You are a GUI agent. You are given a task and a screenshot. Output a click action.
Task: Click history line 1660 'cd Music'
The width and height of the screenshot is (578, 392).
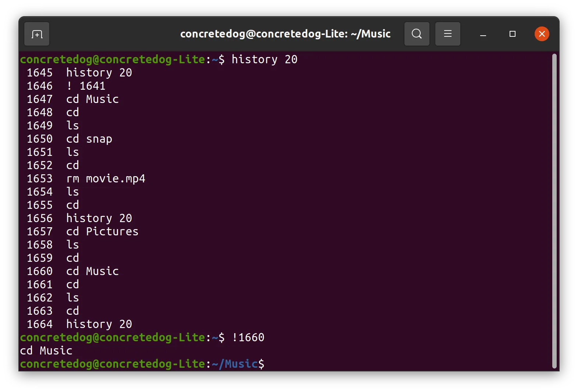[73, 271]
